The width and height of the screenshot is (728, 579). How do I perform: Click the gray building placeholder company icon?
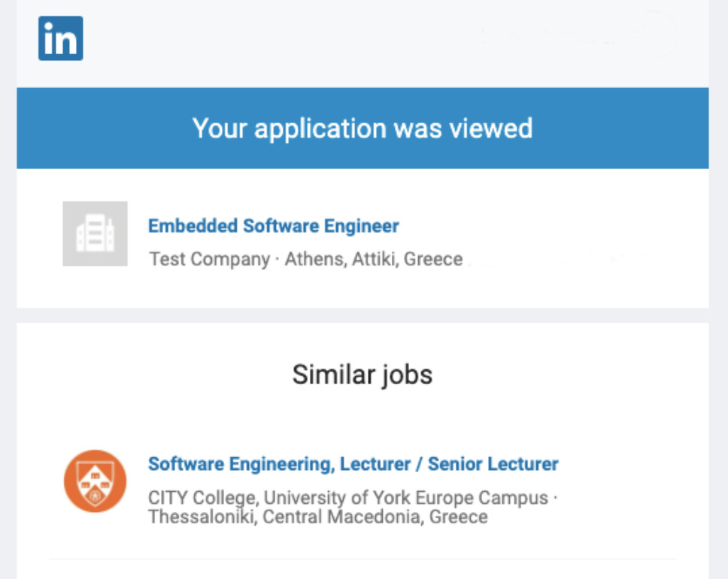96,234
